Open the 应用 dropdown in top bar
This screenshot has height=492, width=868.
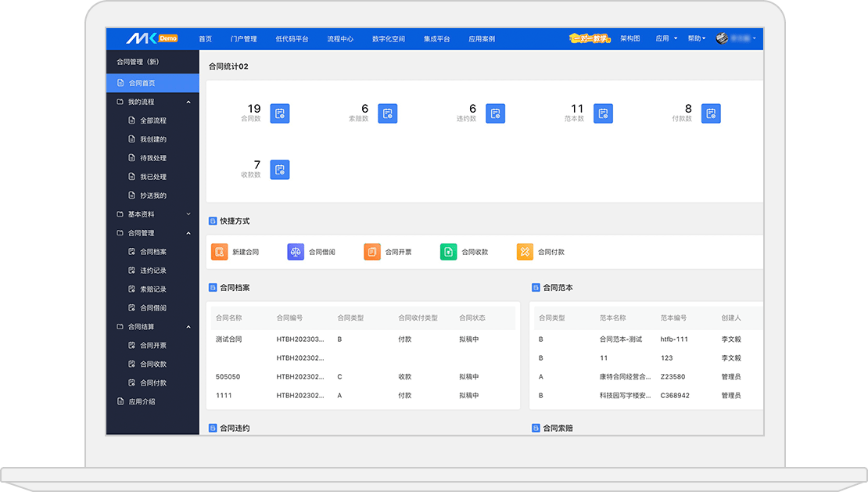coord(665,38)
